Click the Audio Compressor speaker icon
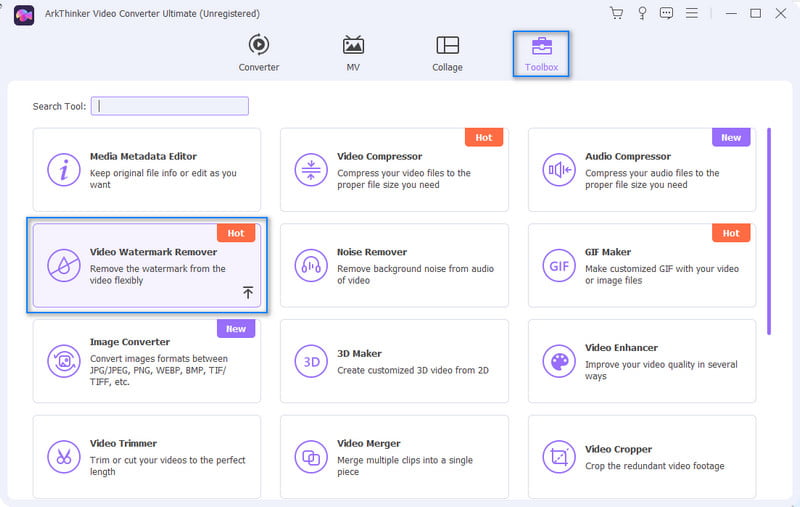This screenshot has width=800, height=507. 559,170
